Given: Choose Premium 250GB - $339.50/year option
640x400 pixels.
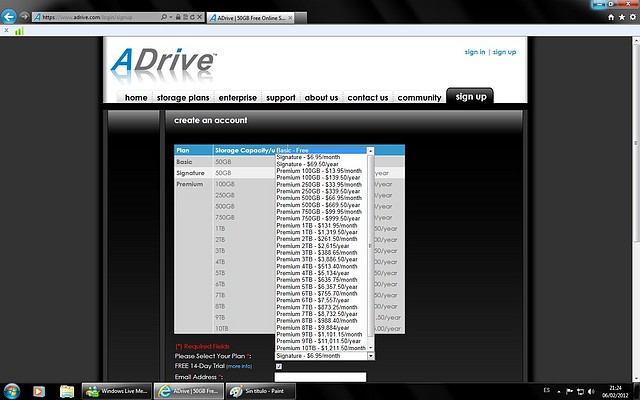Looking at the screenshot, I should pos(321,191).
